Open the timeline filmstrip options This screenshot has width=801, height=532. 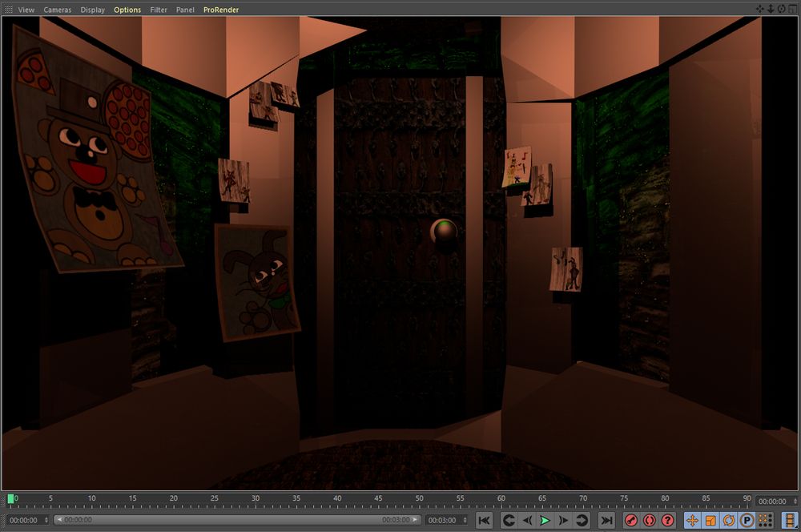click(x=790, y=520)
